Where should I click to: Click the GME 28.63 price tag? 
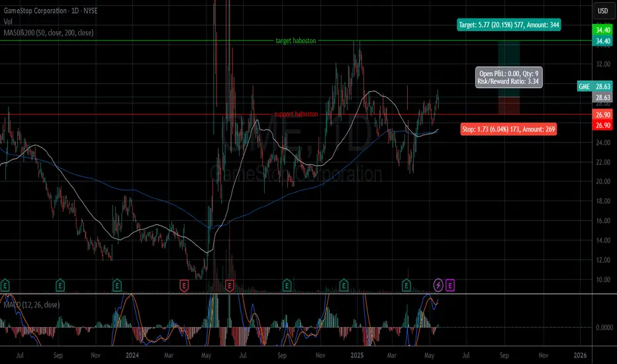pos(594,86)
